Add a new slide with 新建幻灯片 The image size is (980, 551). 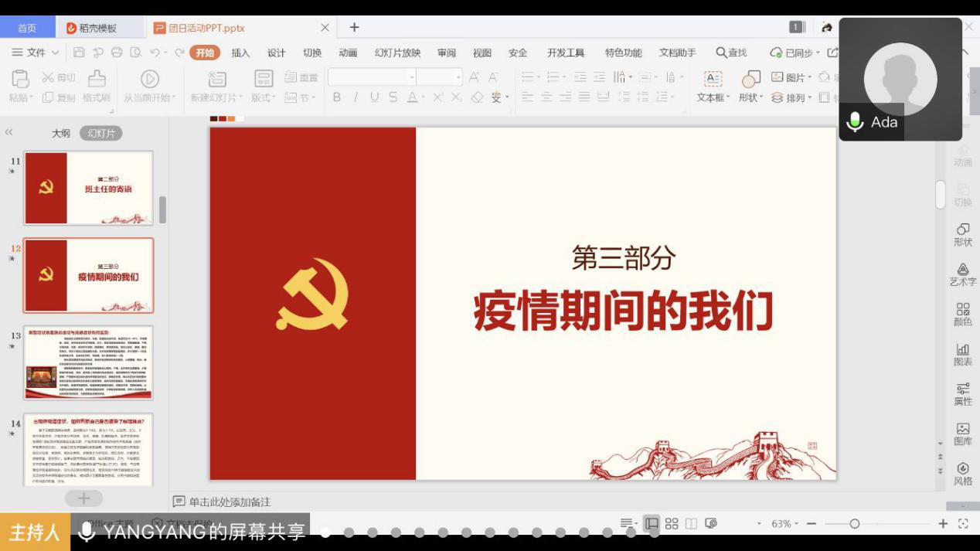coord(217,86)
